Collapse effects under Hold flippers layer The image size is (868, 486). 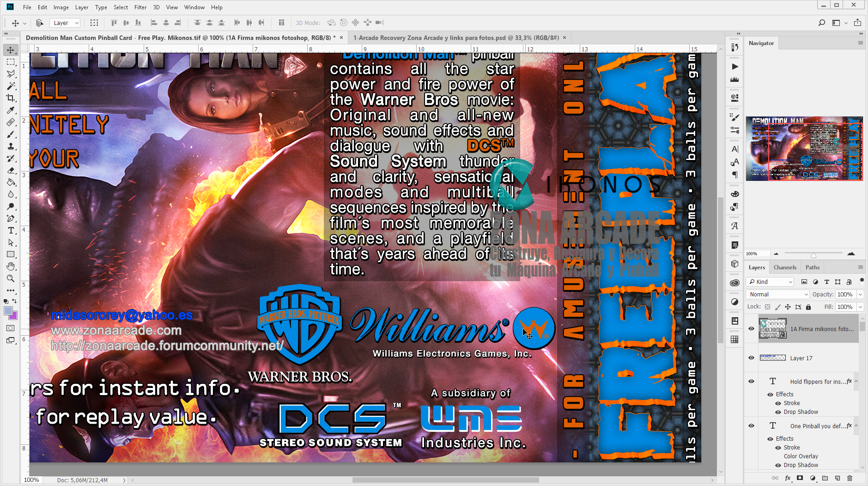coord(856,381)
